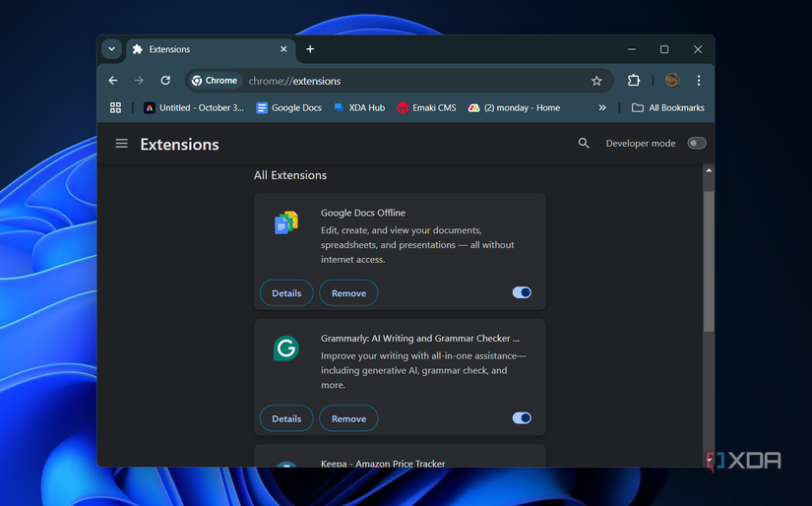Open the Chrome three-dot menu

[x=699, y=81]
